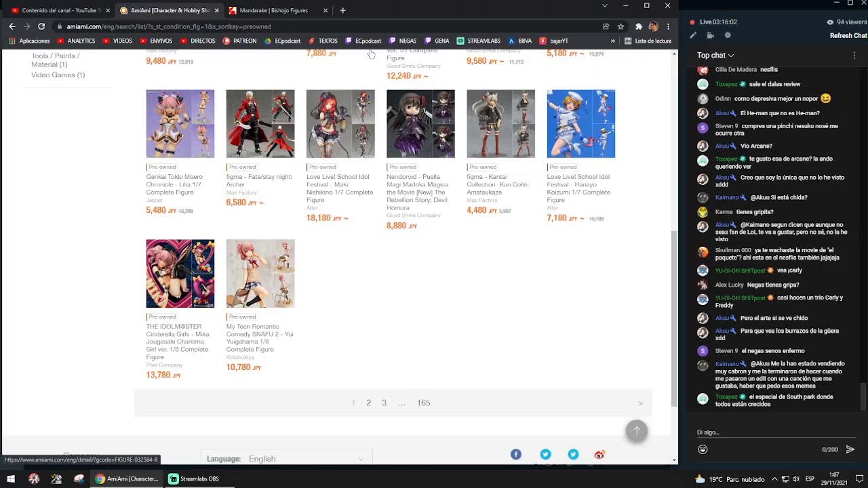Open Chrome three-dot menu
868x488 pixels.
pyautogui.click(x=668, y=26)
